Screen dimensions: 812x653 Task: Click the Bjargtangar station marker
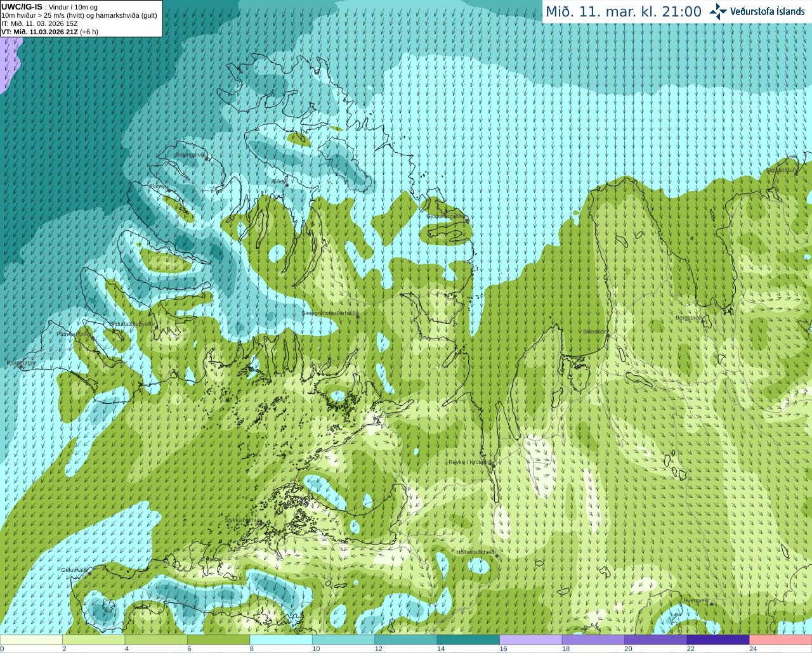[x=21, y=366]
